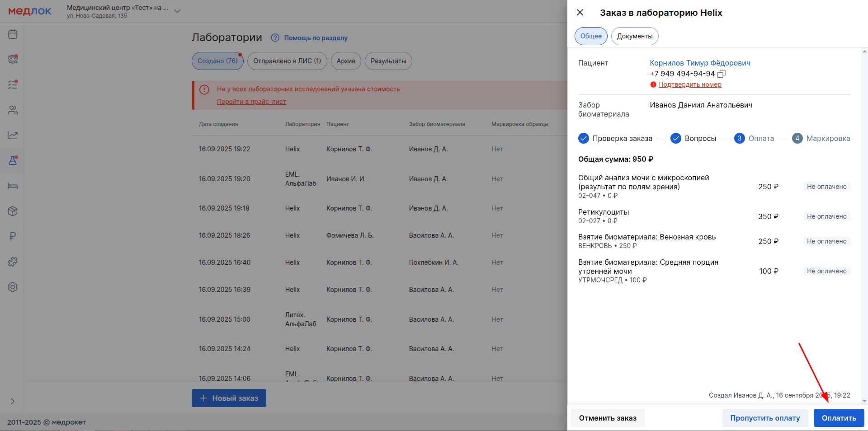
Task: Select the completed "Вопросы" step
Action: click(x=693, y=138)
